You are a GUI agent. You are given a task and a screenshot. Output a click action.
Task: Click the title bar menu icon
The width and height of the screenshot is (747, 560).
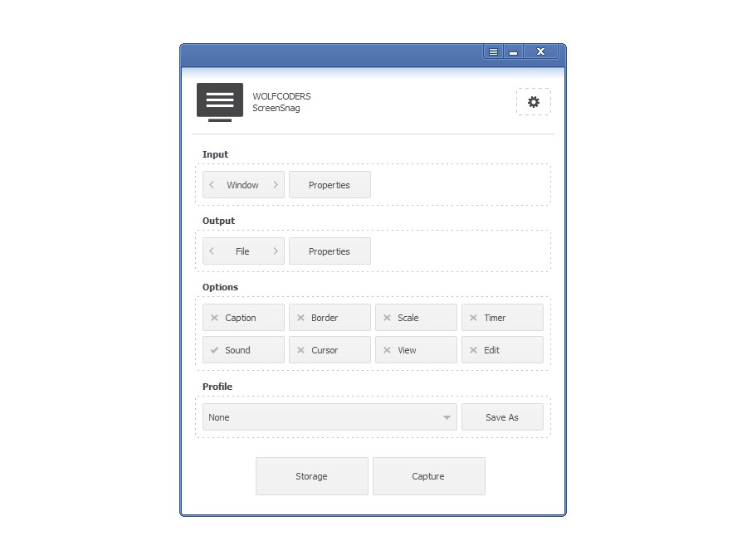tap(491, 51)
